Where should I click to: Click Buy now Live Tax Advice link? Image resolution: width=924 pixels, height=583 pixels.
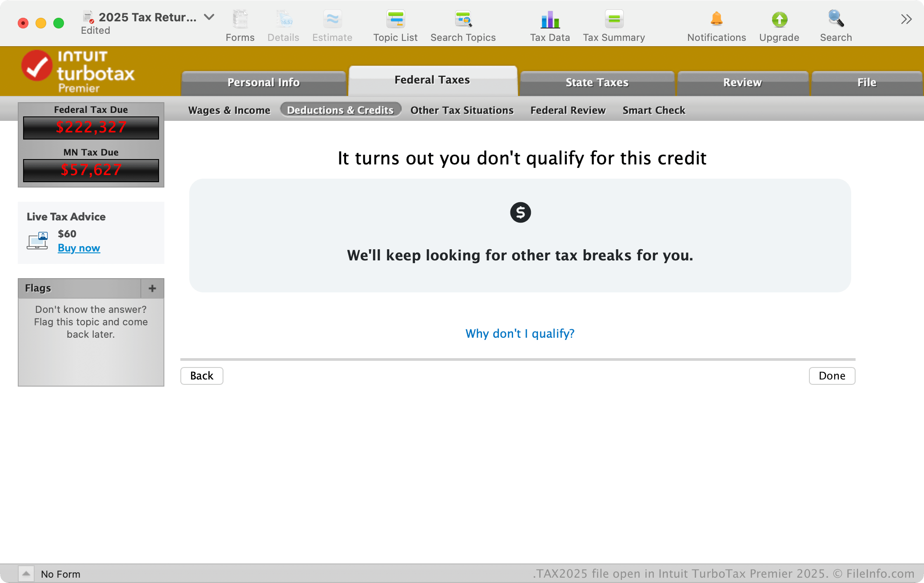[79, 248]
